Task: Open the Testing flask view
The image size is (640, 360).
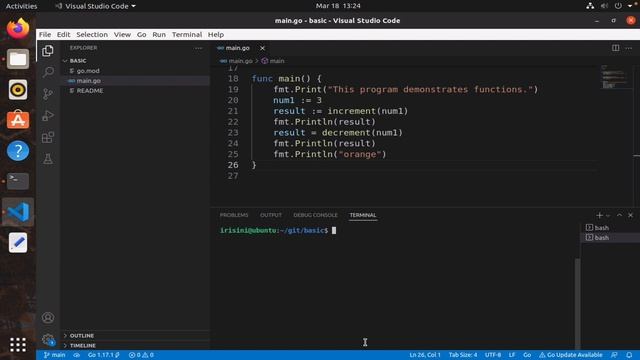Action: pyautogui.click(x=48, y=159)
